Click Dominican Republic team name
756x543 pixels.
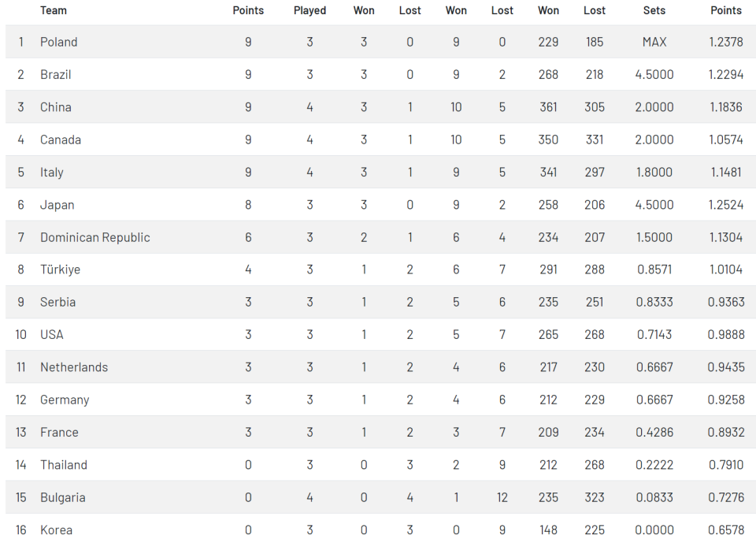pyautogui.click(x=95, y=237)
